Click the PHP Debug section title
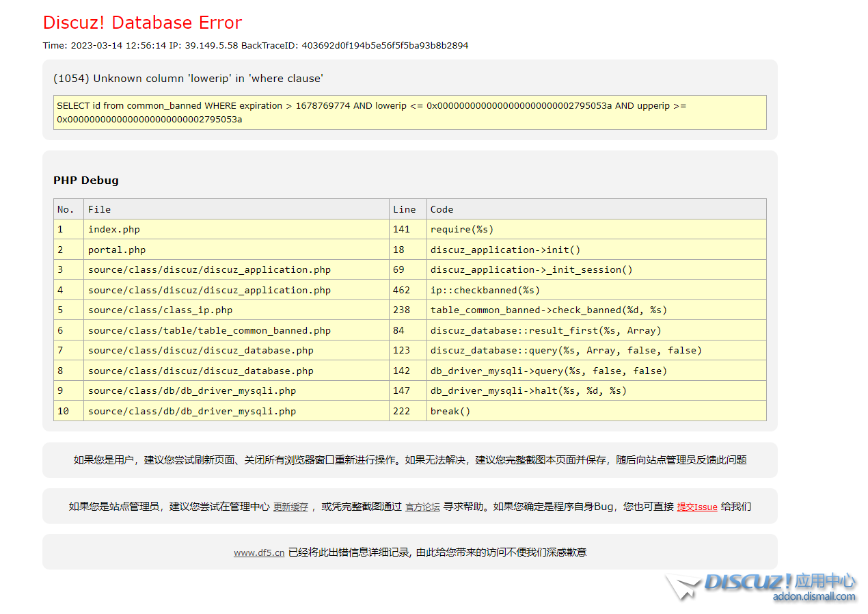 pos(85,180)
